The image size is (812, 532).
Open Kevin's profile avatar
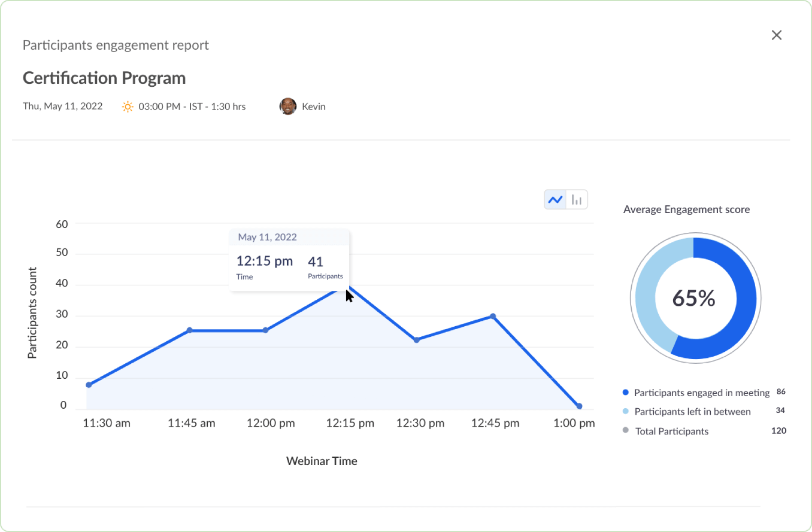point(288,106)
